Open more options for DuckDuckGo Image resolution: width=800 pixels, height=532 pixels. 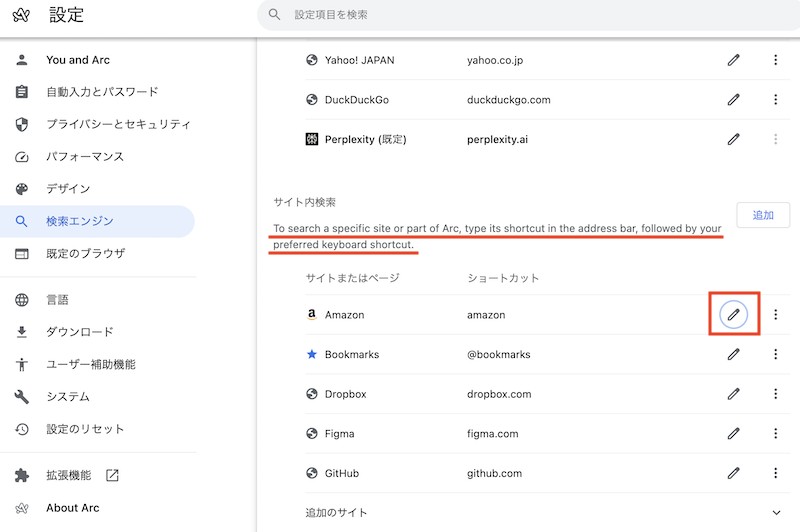(x=776, y=99)
